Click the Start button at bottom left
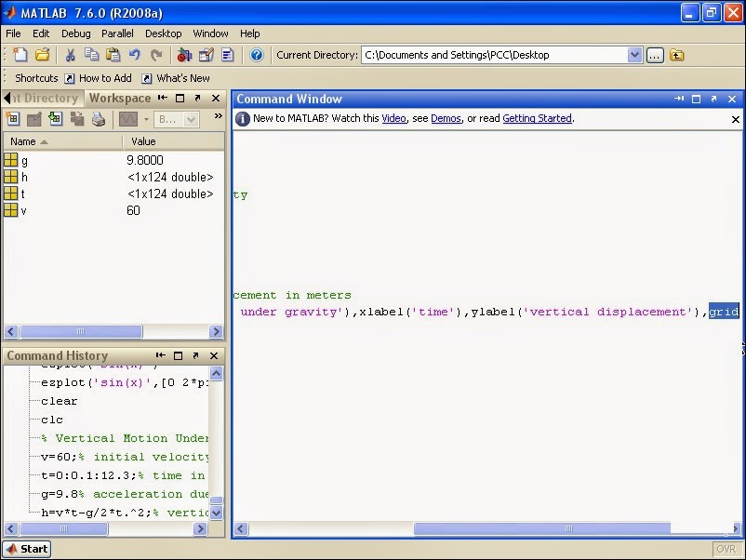The width and height of the screenshot is (746, 560). click(x=27, y=549)
